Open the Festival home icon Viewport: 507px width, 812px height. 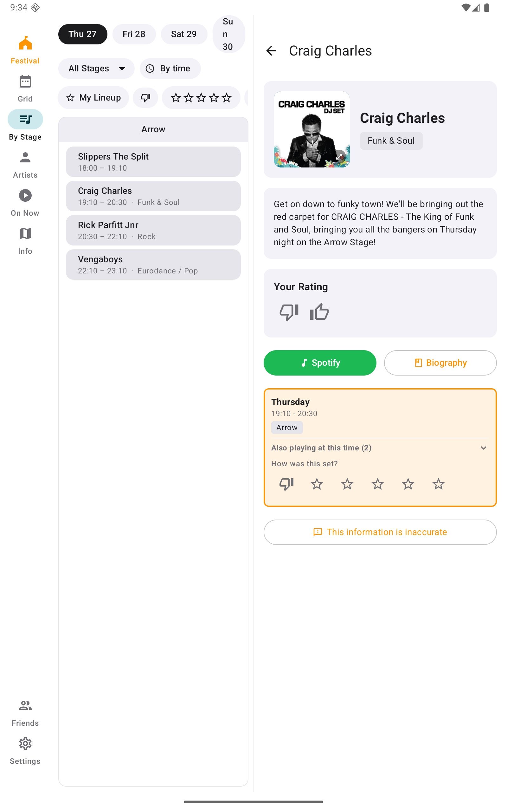tap(25, 44)
